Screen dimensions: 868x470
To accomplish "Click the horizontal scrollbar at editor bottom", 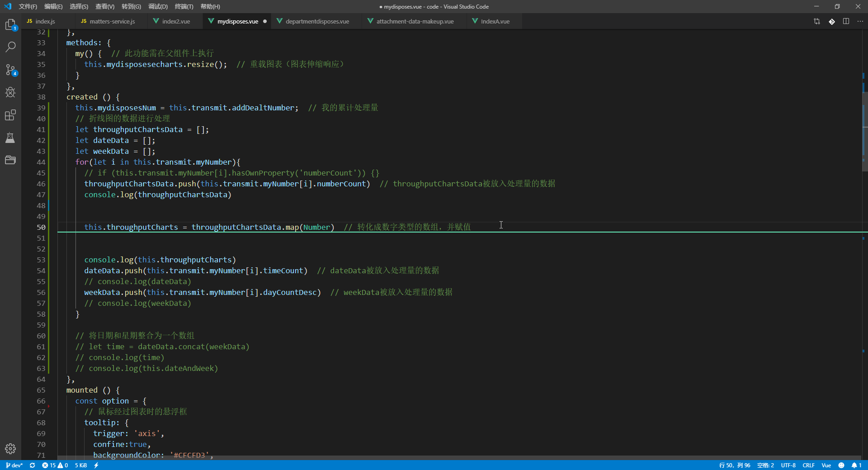I will click(459, 458).
